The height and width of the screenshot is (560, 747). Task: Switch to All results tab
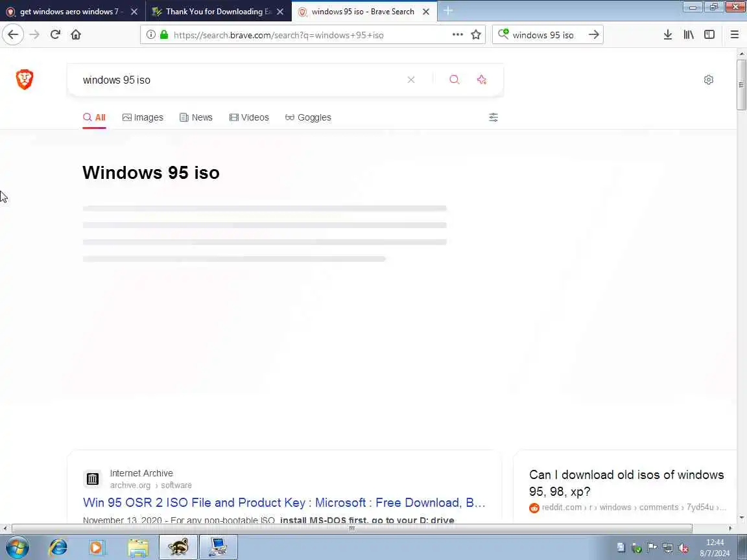pos(94,117)
